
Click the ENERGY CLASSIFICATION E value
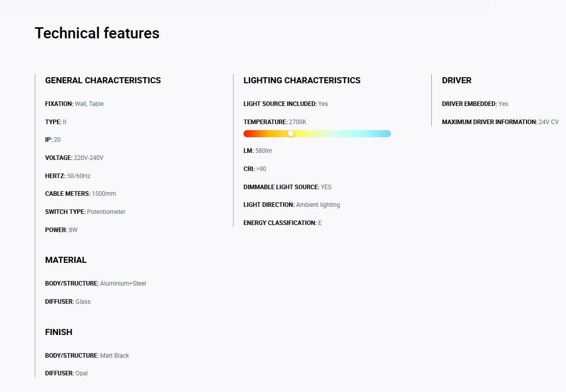tap(320, 223)
